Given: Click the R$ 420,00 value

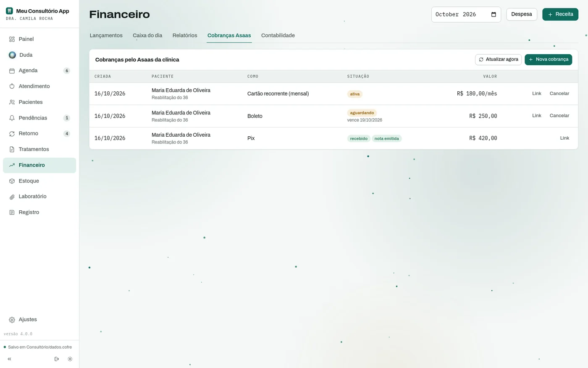Looking at the screenshot, I should [x=483, y=138].
